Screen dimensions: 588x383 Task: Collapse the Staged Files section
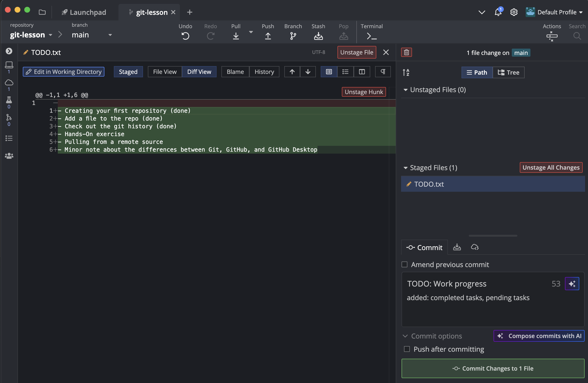[x=405, y=168]
